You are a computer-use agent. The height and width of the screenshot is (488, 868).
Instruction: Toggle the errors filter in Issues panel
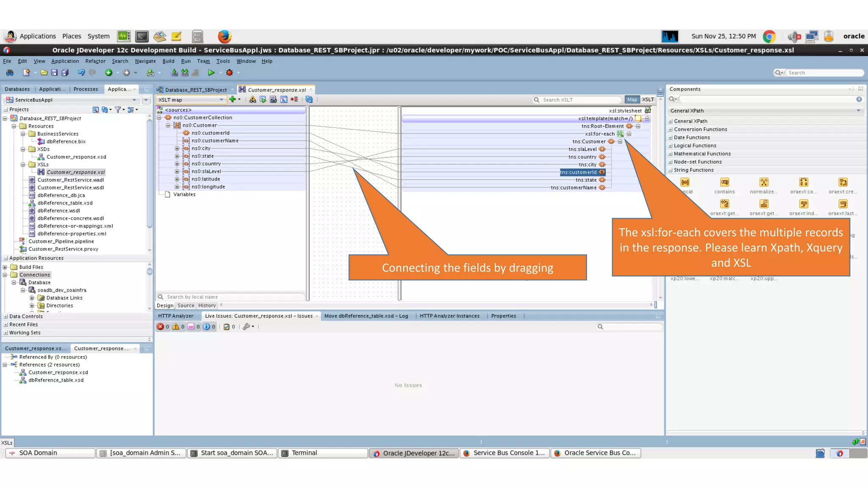(x=163, y=327)
